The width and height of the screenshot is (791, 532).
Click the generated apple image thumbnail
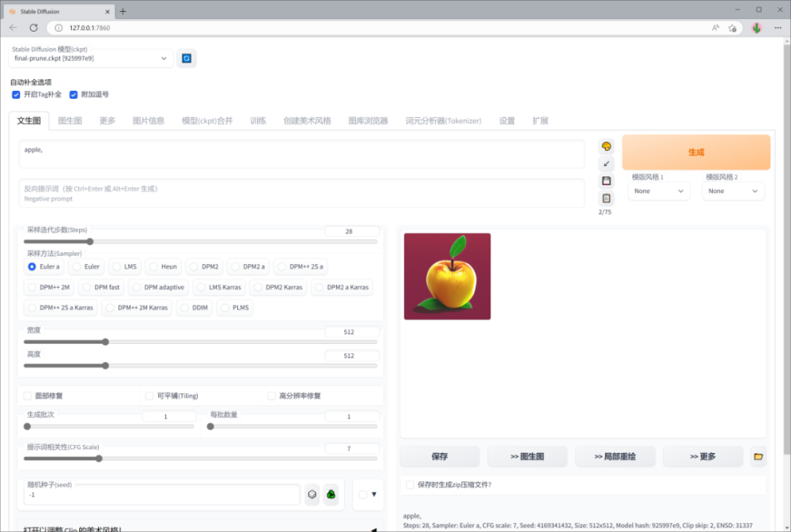point(447,277)
